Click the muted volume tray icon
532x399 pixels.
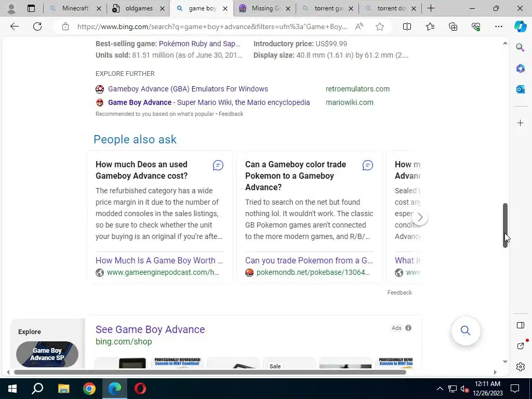(464, 389)
